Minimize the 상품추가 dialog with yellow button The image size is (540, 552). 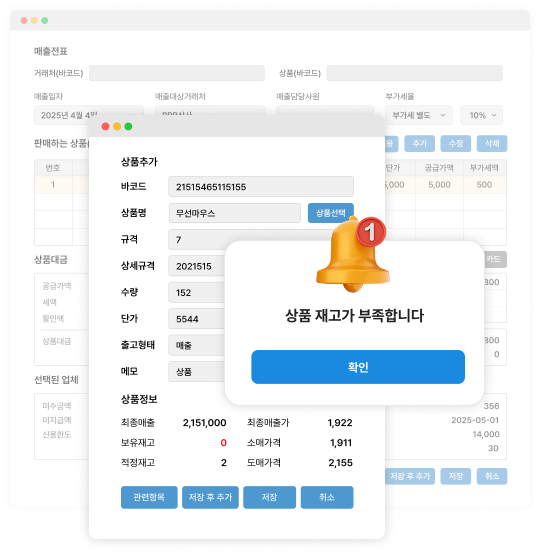tap(117, 126)
